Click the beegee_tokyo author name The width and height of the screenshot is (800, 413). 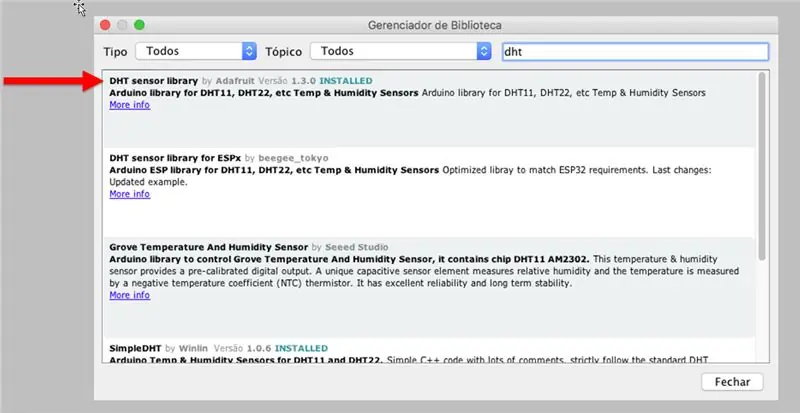point(293,158)
